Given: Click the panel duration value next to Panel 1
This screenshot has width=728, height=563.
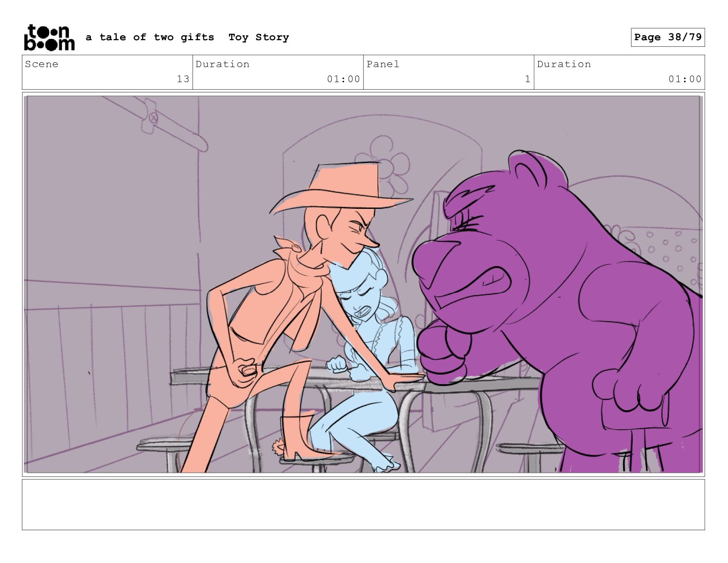Looking at the screenshot, I should coord(685,79).
